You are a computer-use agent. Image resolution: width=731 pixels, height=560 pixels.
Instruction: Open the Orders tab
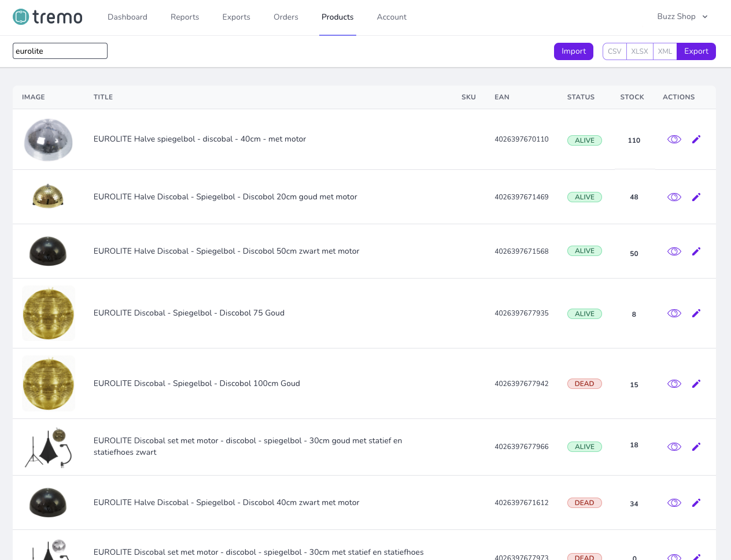click(286, 17)
